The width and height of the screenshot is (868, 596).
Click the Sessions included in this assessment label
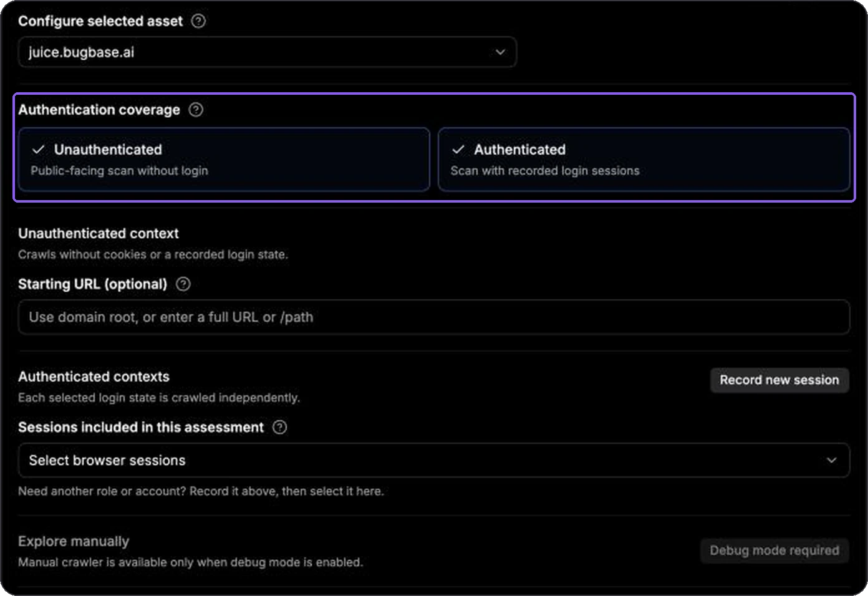coord(141,427)
